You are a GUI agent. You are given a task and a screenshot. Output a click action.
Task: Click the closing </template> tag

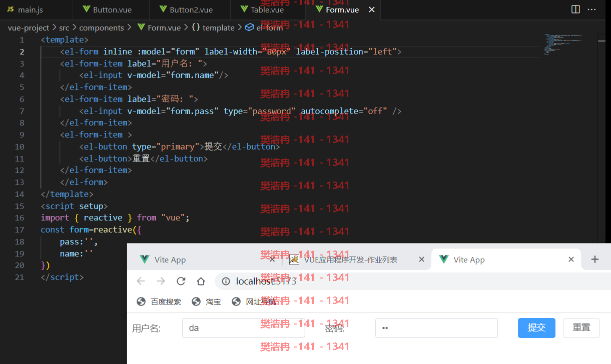[x=67, y=194]
